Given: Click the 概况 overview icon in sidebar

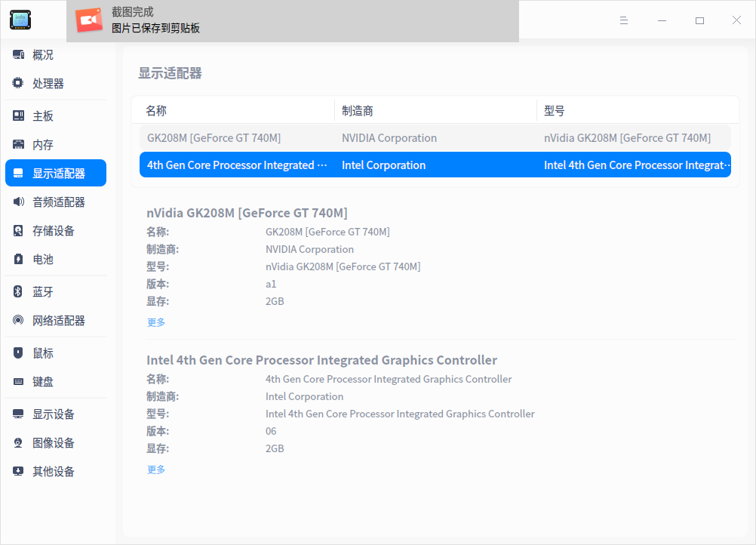Looking at the screenshot, I should [18, 55].
